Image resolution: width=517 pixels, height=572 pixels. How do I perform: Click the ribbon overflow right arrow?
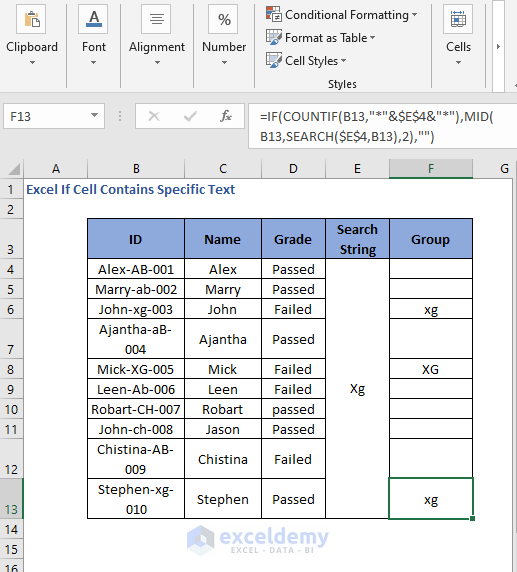point(498,47)
